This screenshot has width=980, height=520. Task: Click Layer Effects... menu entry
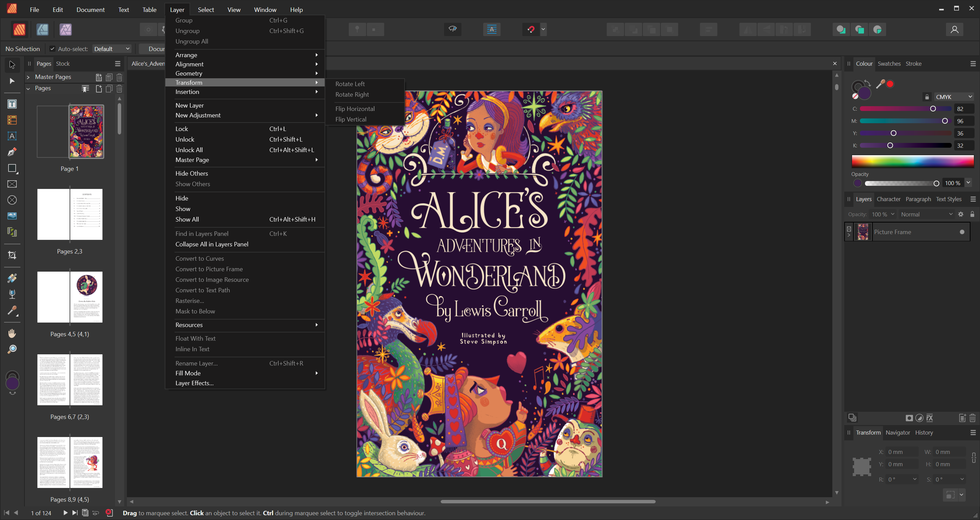pyautogui.click(x=194, y=383)
